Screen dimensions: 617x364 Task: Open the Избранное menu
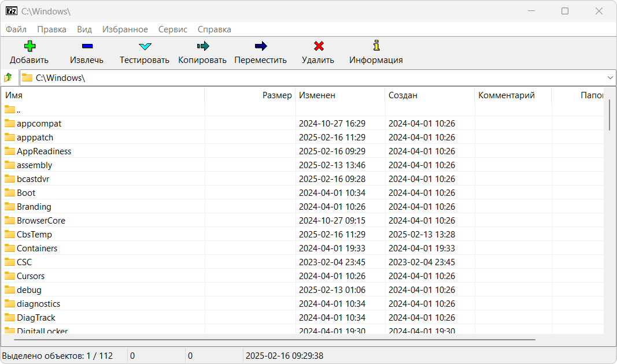pyautogui.click(x=125, y=29)
